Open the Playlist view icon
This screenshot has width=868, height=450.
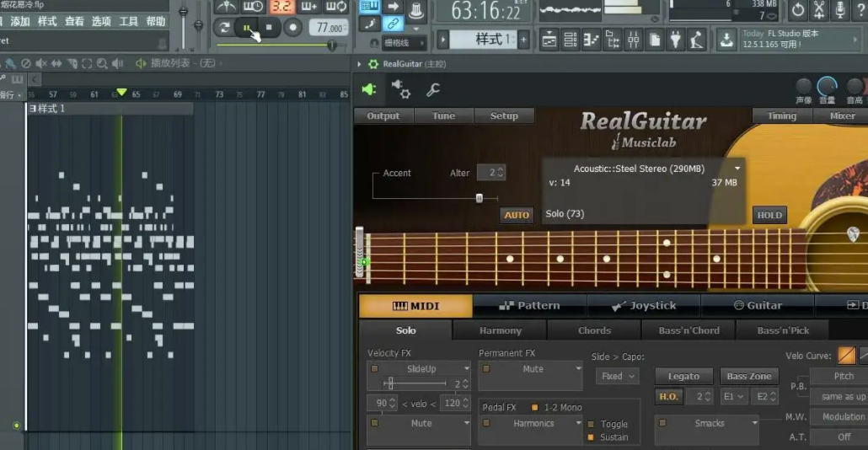click(549, 40)
